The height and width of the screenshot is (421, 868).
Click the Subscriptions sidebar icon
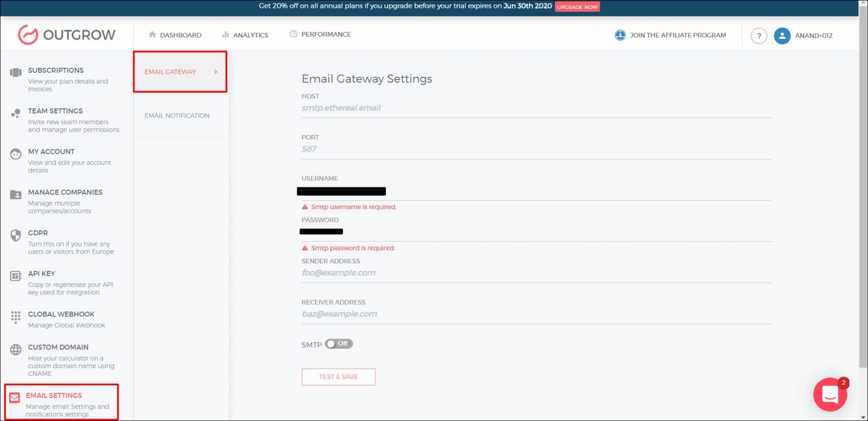coord(16,72)
